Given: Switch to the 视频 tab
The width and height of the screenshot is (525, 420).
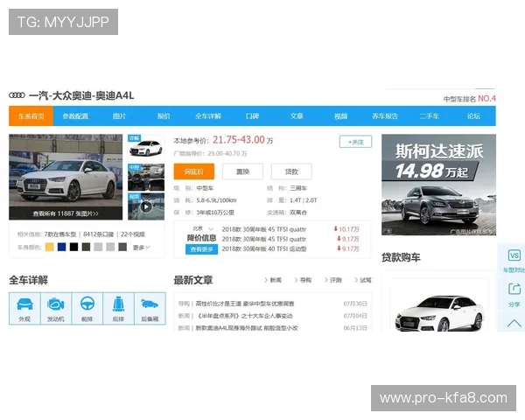Looking at the screenshot, I should tap(341, 116).
